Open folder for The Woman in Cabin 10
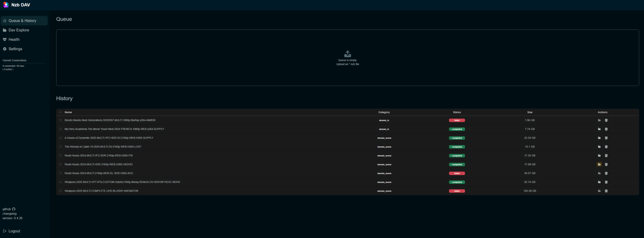This screenshot has width=644, height=238. coord(599,147)
